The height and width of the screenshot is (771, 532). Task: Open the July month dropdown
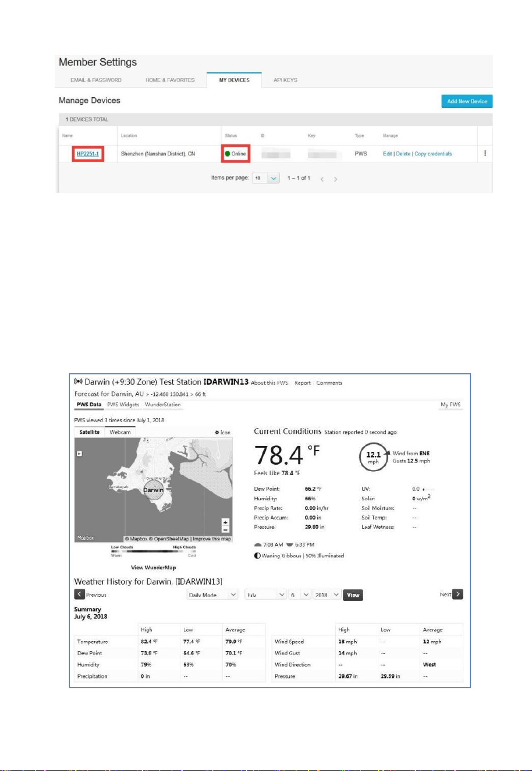click(x=266, y=595)
